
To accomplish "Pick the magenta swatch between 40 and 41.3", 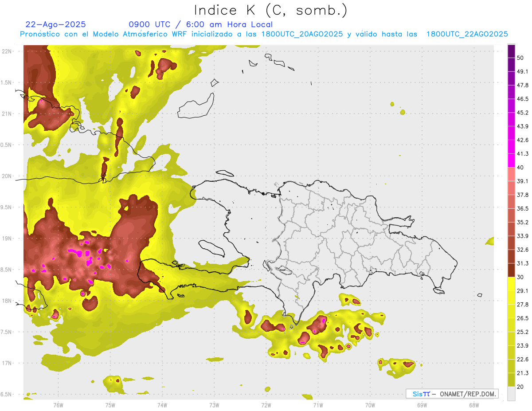I will click(512, 160).
